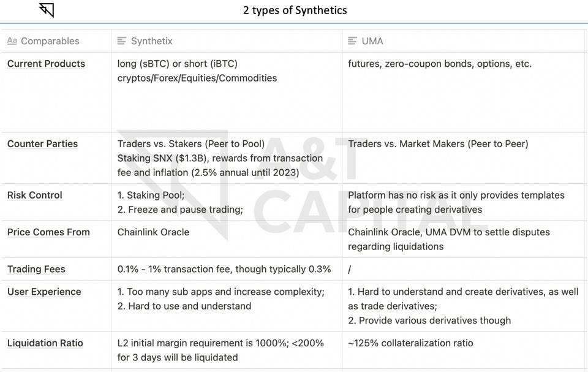Open the Risk Control row page

tap(34, 195)
